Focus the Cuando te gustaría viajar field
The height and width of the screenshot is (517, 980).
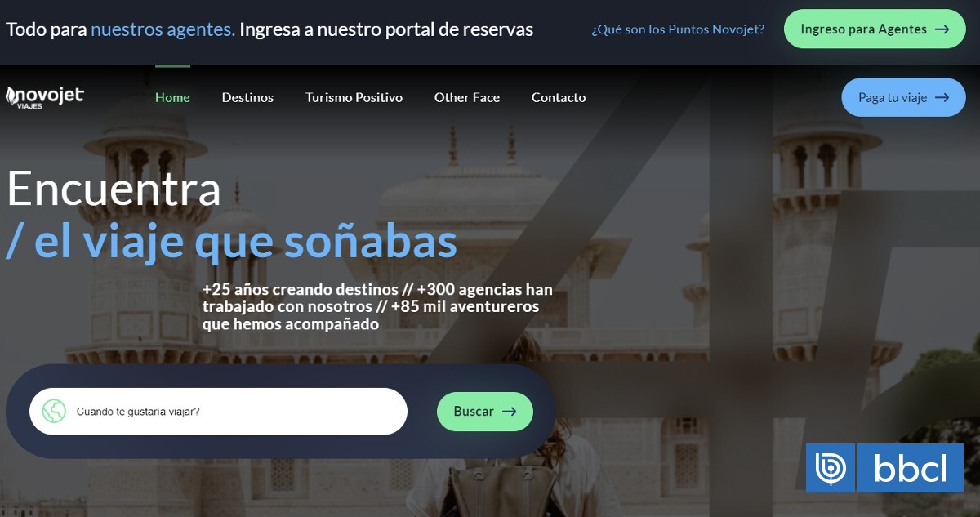pyautogui.click(x=218, y=411)
